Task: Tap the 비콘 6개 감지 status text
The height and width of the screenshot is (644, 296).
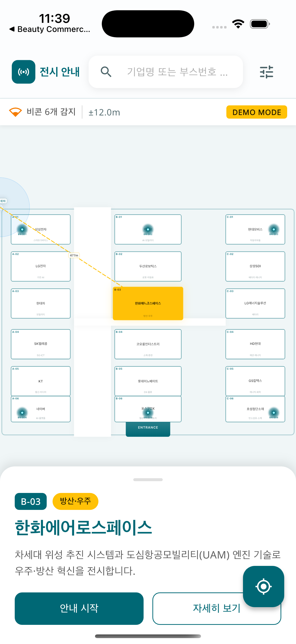Action: [x=51, y=112]
